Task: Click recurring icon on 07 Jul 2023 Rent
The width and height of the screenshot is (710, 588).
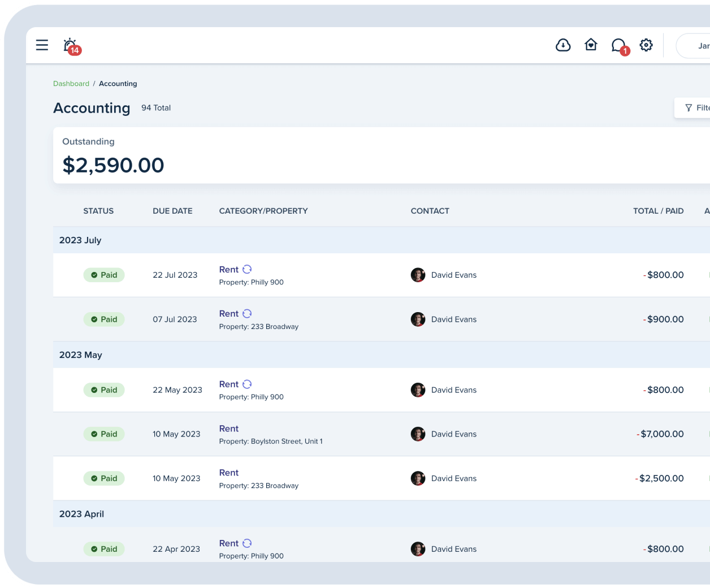Action: pyautogui.click(x=247, y=314)
